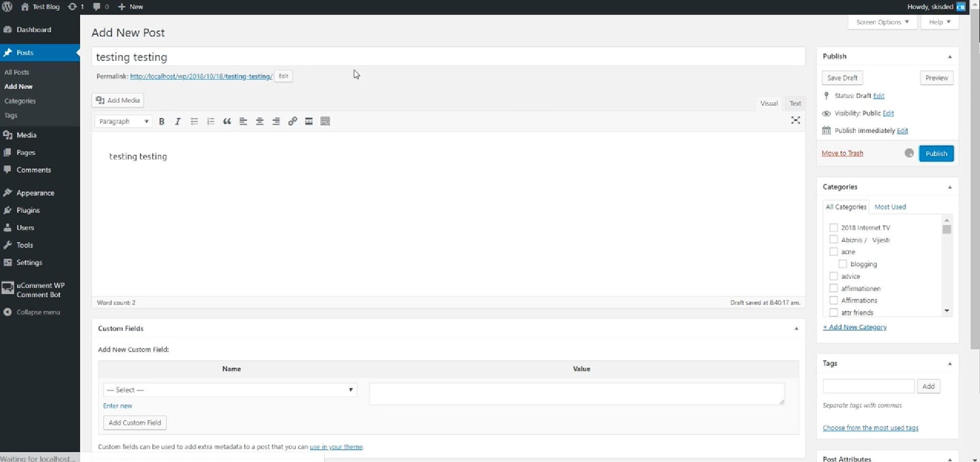This screenshot has height=462, width=980.
Task: Open the Paragraph format dropdown
Action: (x=123, y=121)
